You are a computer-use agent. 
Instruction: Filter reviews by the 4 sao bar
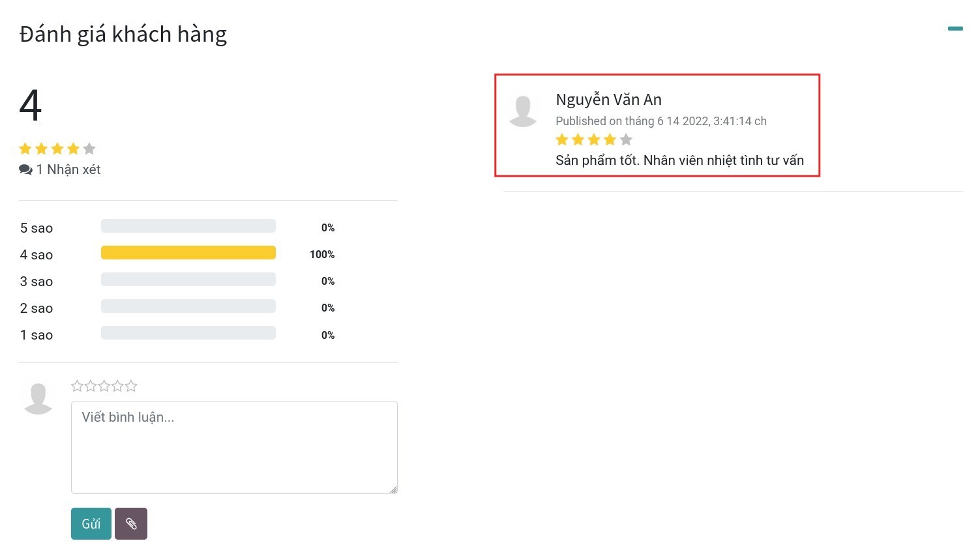click(188, 253)
